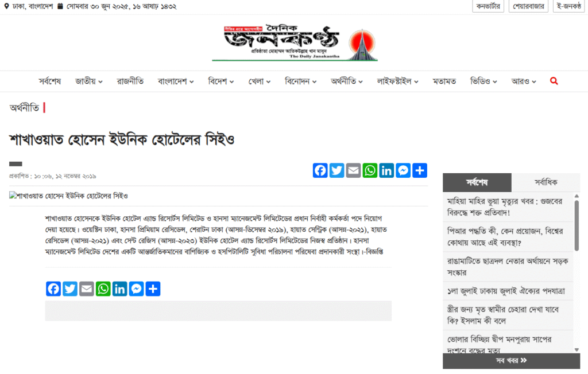
Task: Switch to the সর্বাধিক tab
Action: click(x=546, y=182)
